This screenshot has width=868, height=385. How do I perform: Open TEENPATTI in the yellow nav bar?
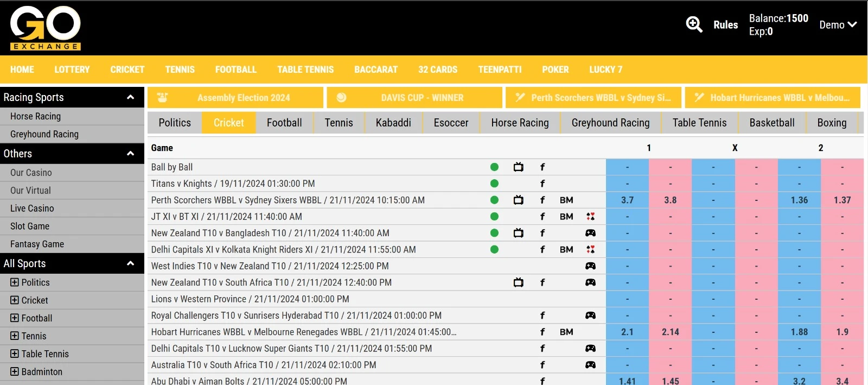tap(500, 70)
